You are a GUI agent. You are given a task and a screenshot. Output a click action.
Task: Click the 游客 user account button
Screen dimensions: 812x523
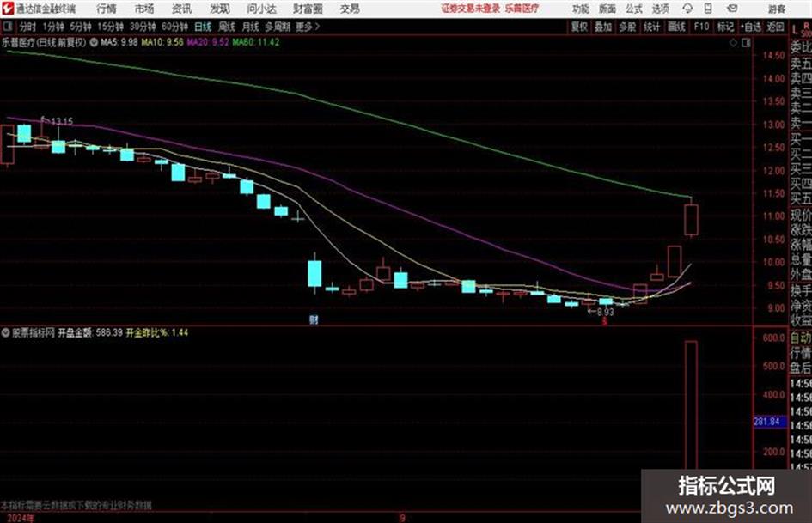click(x=776, y=9)
